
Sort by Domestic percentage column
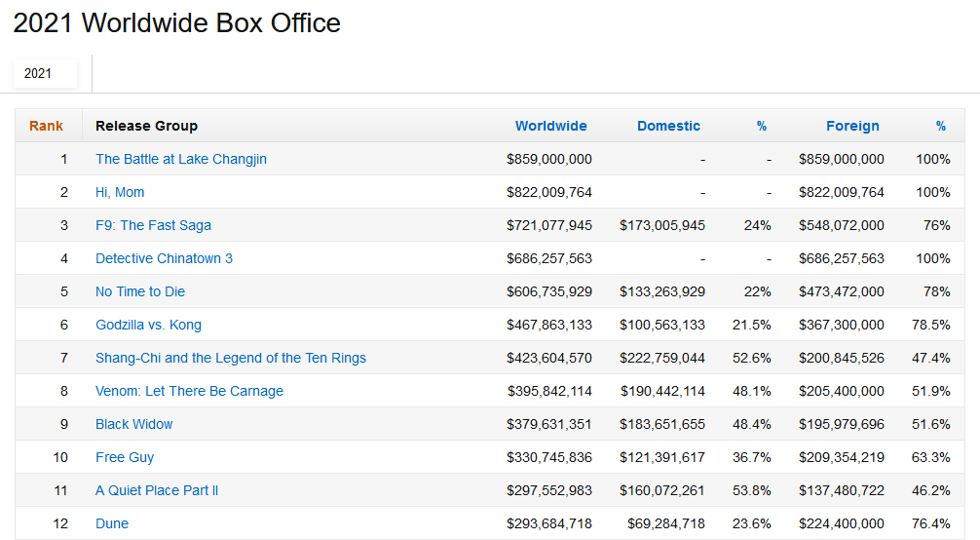pyautogui.click(x=762, y=126)
